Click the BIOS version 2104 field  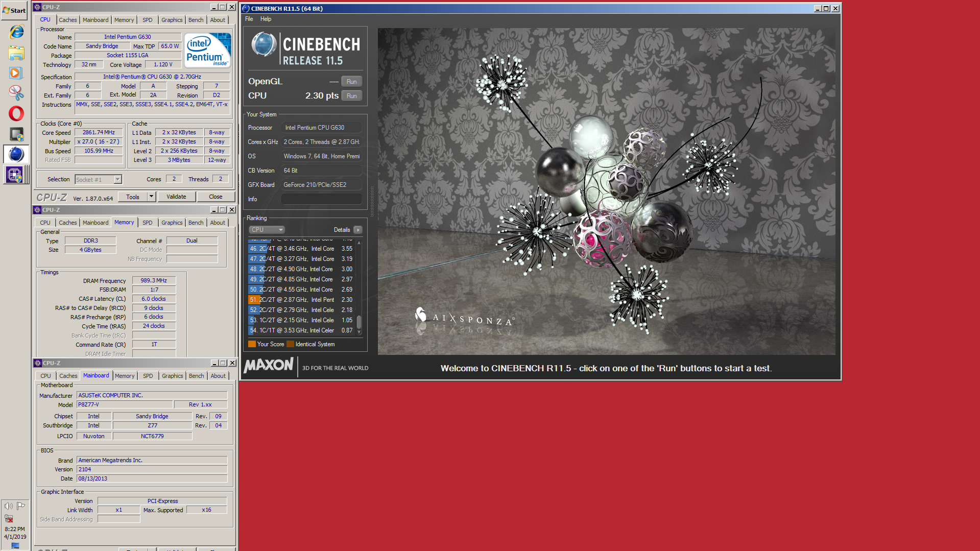[152, 469]
